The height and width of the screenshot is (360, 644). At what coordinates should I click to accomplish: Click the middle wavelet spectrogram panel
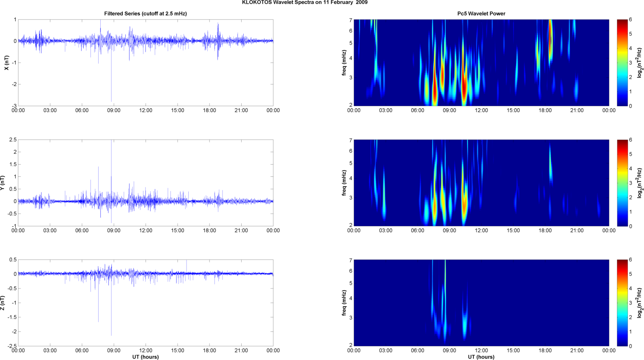pos(481,183)
